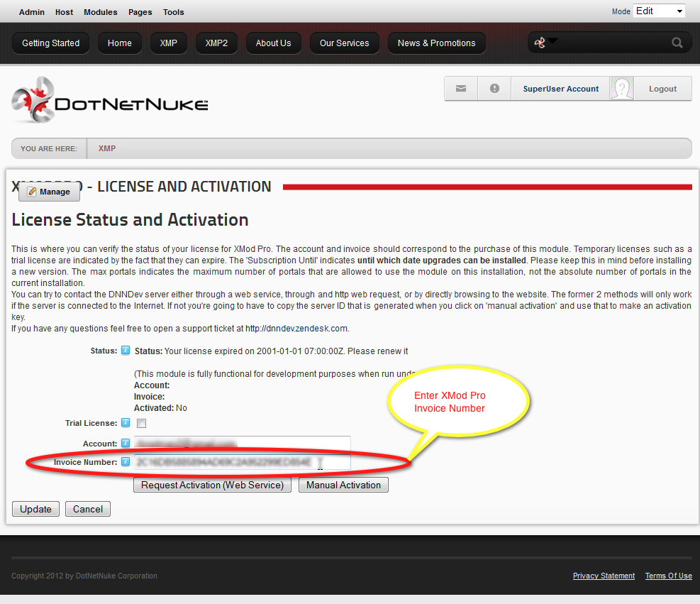Open the Manage module actions menu
The width and height of the screenshot is (700, 604).
49,192
